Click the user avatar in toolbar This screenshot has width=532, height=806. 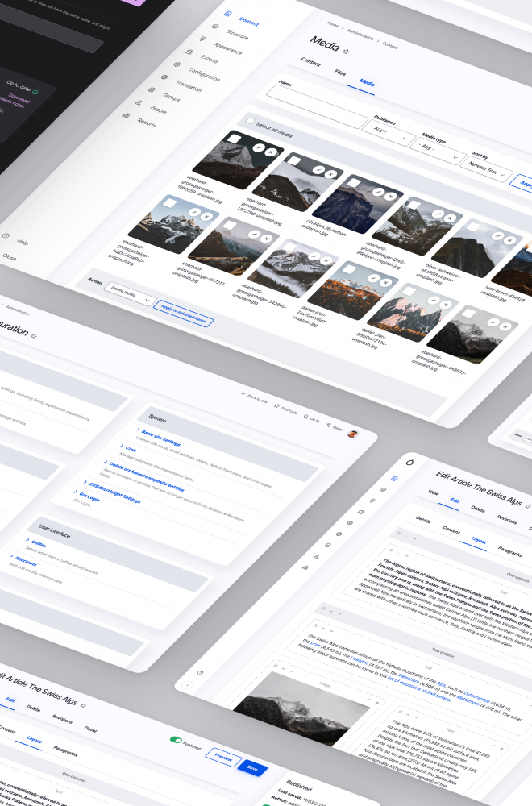pos(351,434)
